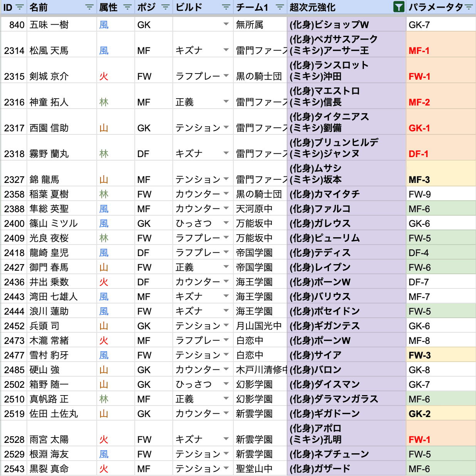Open the build dropdown for 松風 天馬

tap(226, 50)
